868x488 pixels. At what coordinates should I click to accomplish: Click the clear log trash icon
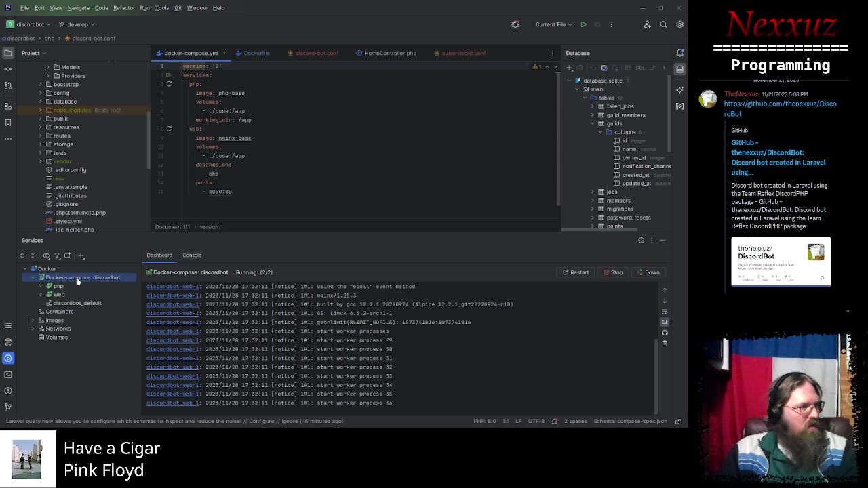665,343
